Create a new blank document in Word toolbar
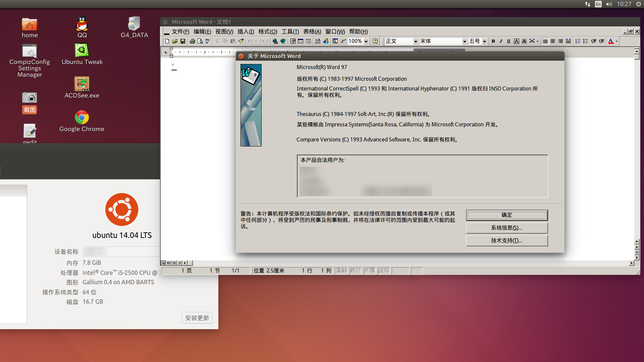This screenshot has width=644, height=362. click(x=167, y=41)
